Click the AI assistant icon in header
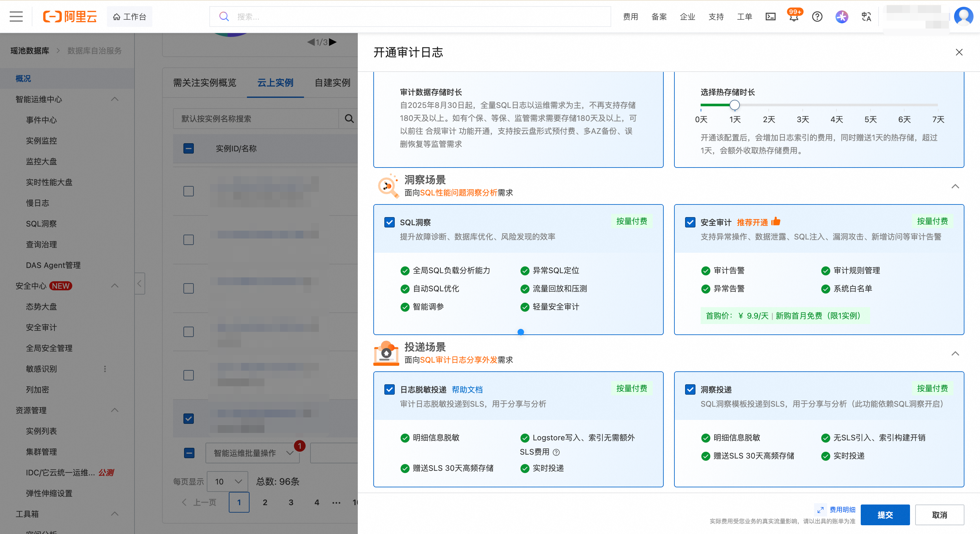This screenshot has height=534, width=980. click(x=842, y=17)
